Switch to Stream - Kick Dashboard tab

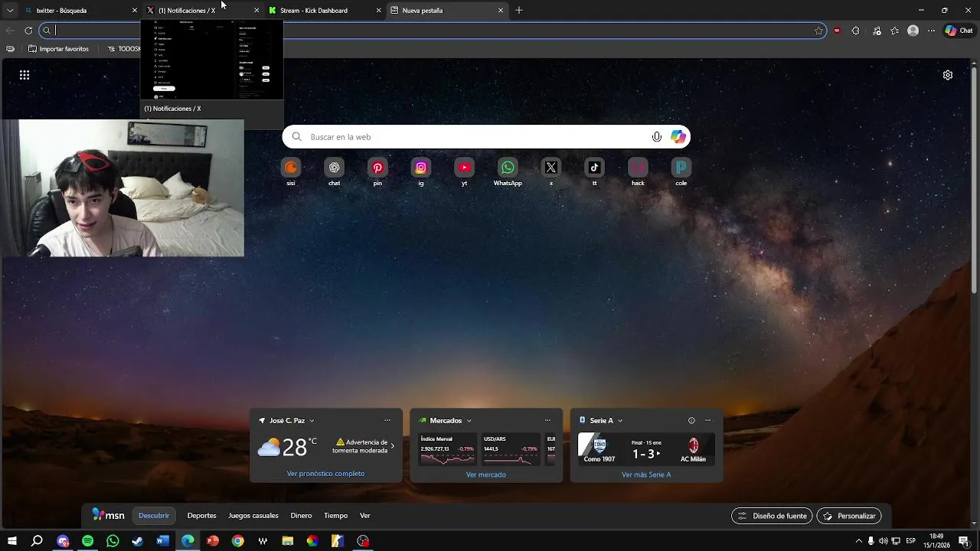[x=325, y=11]
